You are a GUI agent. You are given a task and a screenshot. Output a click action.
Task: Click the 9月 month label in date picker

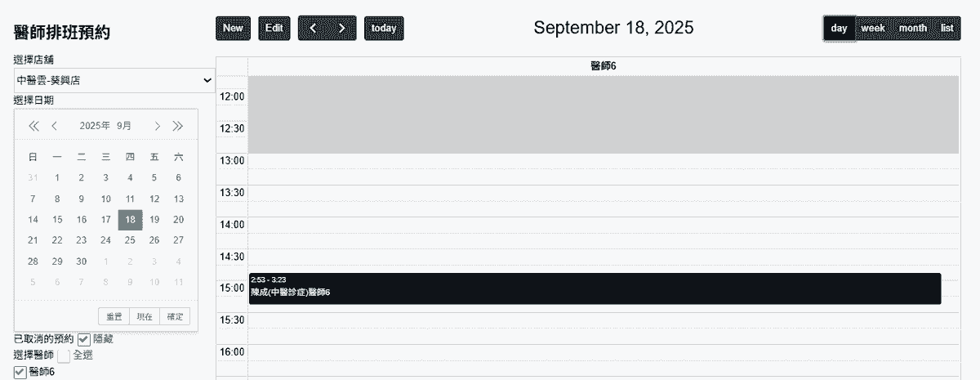(124, 126)
